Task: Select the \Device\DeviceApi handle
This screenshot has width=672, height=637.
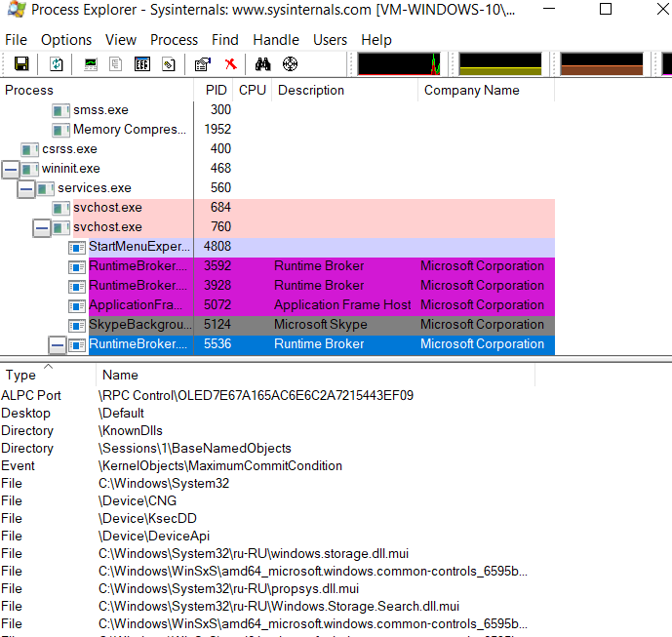Action: (x=267, y=536)
